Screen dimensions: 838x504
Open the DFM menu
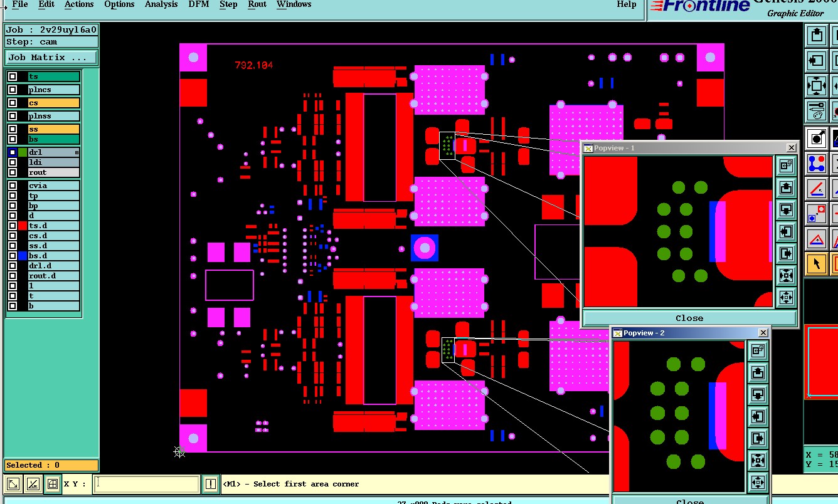point(199,4)
